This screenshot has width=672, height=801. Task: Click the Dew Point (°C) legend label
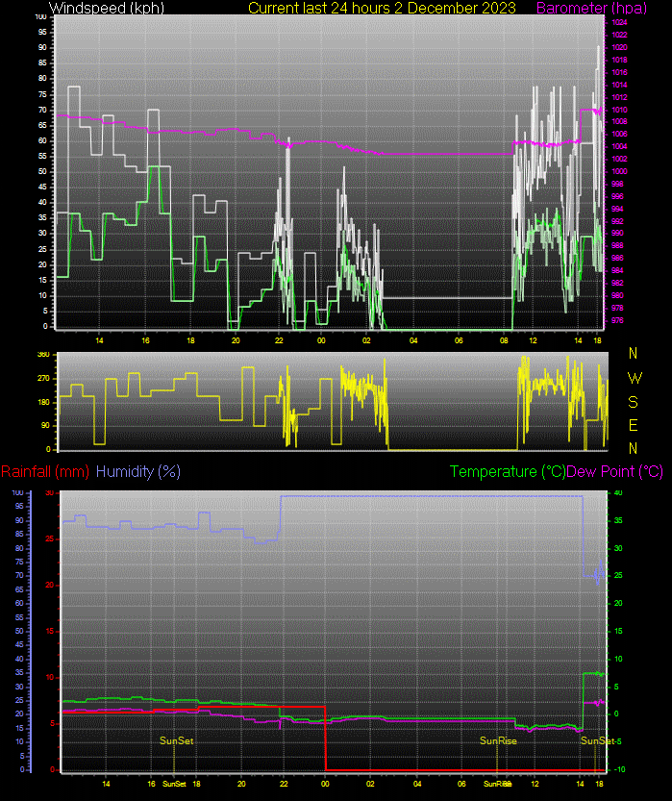tap(615, 471)
